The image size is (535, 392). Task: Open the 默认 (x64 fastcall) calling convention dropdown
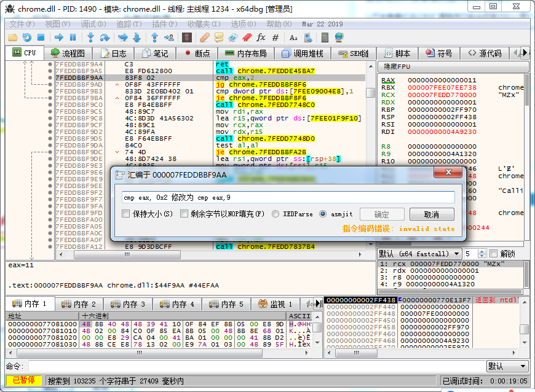coord(419,254)
